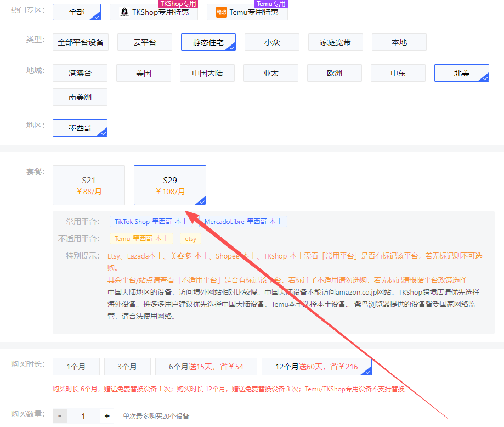Choose 1个月 purchase duration
This screenshot has height=427, width=504.
pyautogui.click(x=76, y=367)
